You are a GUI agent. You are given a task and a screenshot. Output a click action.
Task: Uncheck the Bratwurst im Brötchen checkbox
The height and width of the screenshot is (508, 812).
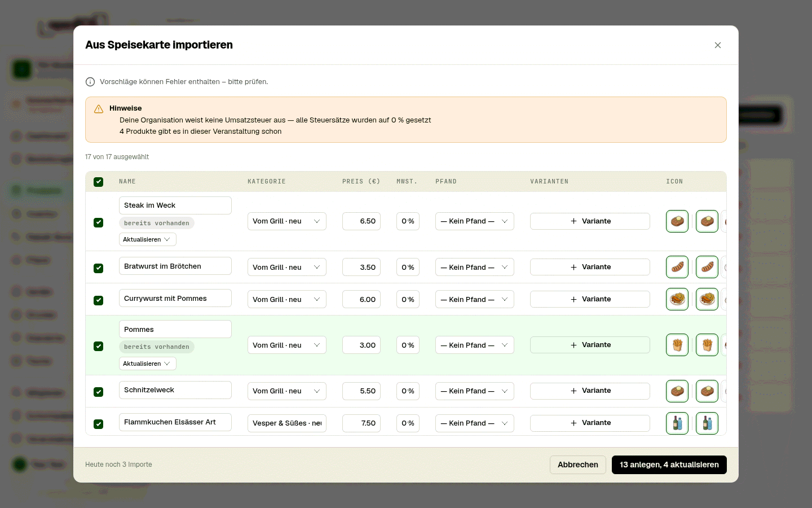pos(99,268)
